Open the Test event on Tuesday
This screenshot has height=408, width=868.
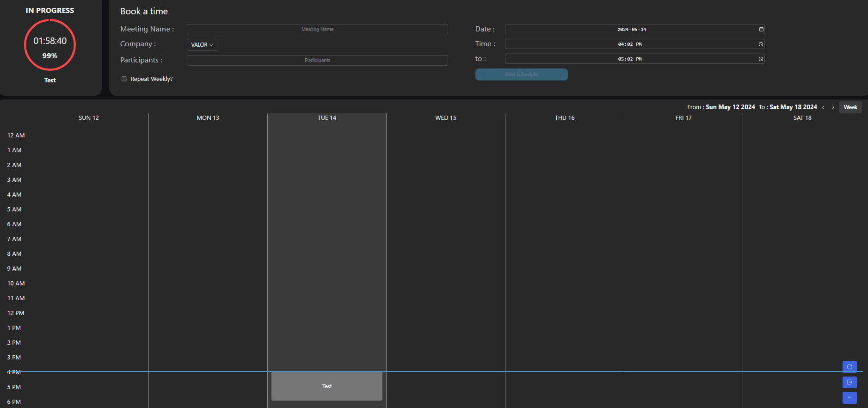(x=327, y=386)
